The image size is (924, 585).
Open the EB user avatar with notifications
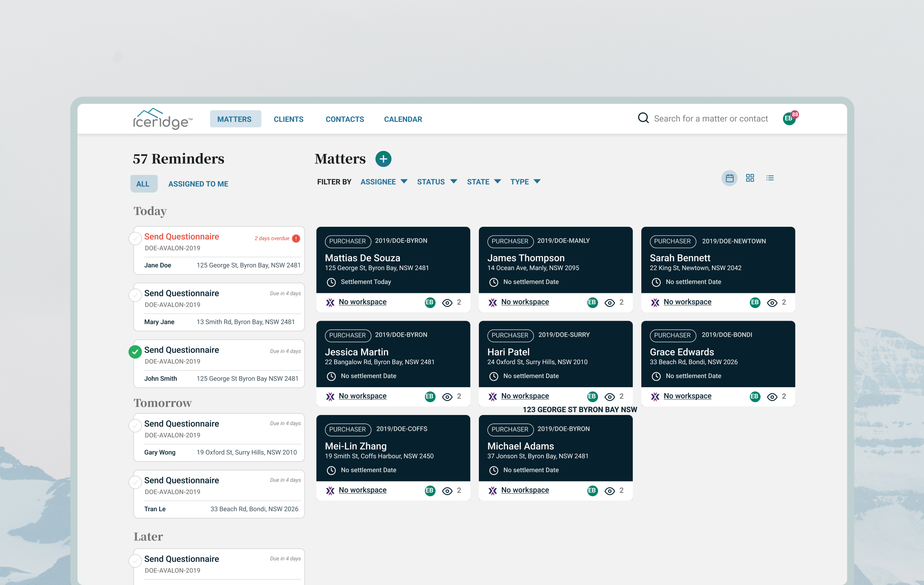pyautogui.click(x=788, y=118)
